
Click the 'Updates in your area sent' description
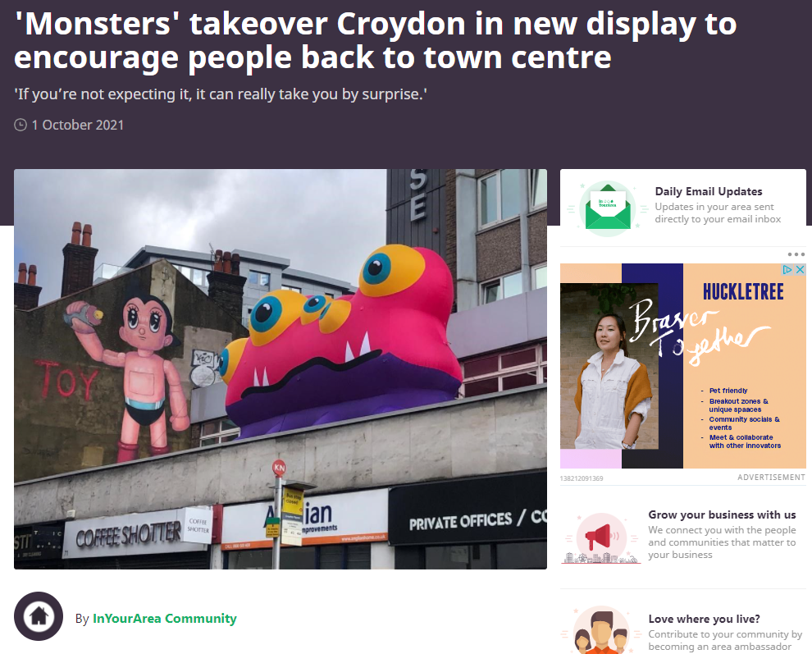click(717, 213)
